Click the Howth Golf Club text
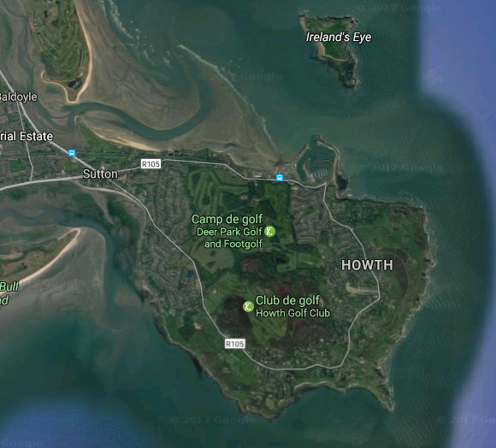Screen dimensions: 496x448 pyautogui.click(x=293, y=313)
